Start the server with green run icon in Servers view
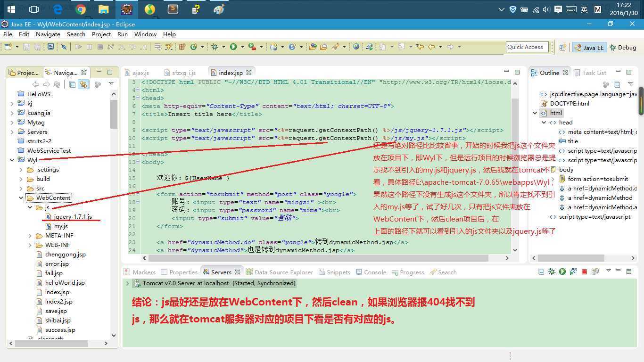Screen dimensions: 644x362 coord(562,271)
